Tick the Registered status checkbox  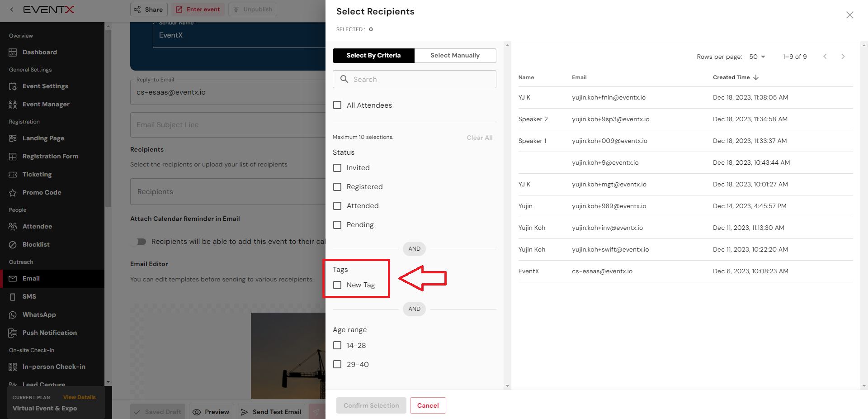click(337, 187)
